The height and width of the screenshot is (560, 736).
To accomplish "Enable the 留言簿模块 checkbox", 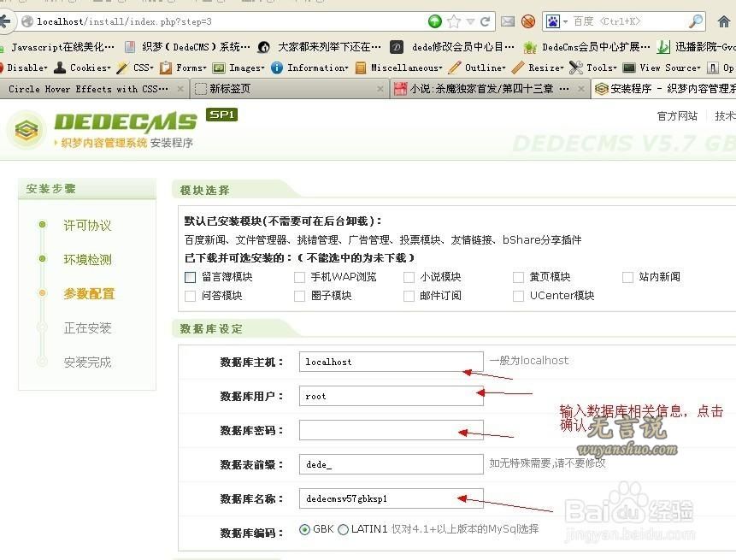I will (190, 277).
